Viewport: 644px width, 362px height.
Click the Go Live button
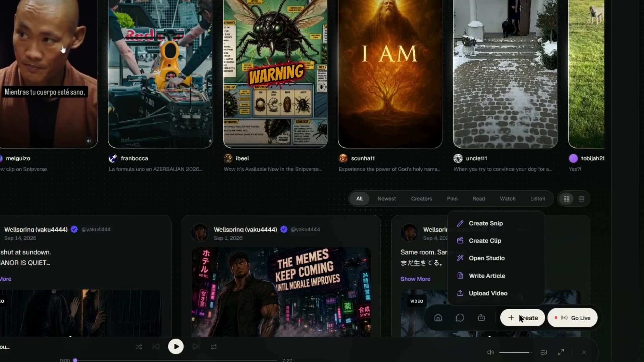click(573, 318)
